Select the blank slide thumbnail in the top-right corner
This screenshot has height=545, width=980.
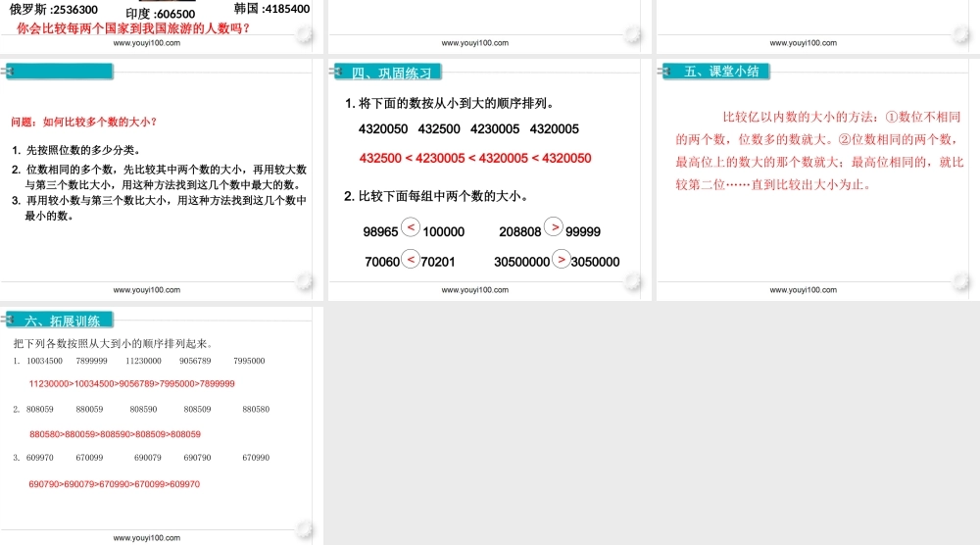click(816, 20)
